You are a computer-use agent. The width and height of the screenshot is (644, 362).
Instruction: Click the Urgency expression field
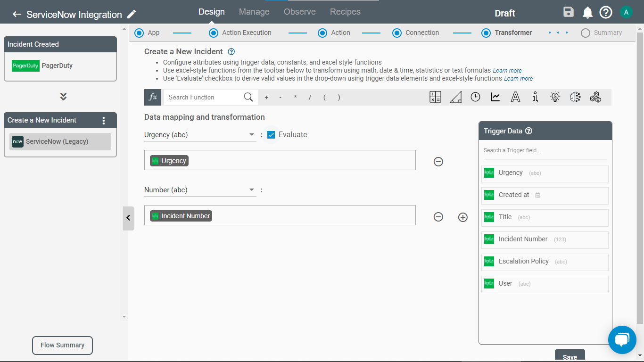click(x=280, y=160)
